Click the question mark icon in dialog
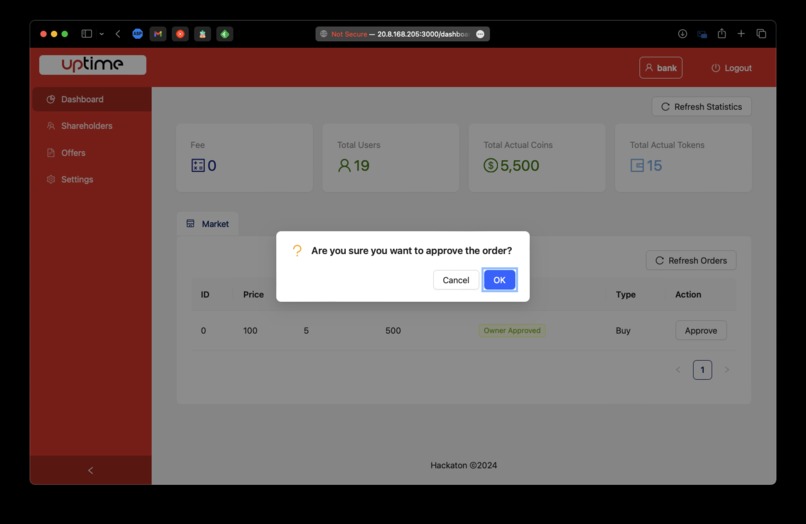The width and height of the screenshot is (806, 524). (x=297, y=250)
